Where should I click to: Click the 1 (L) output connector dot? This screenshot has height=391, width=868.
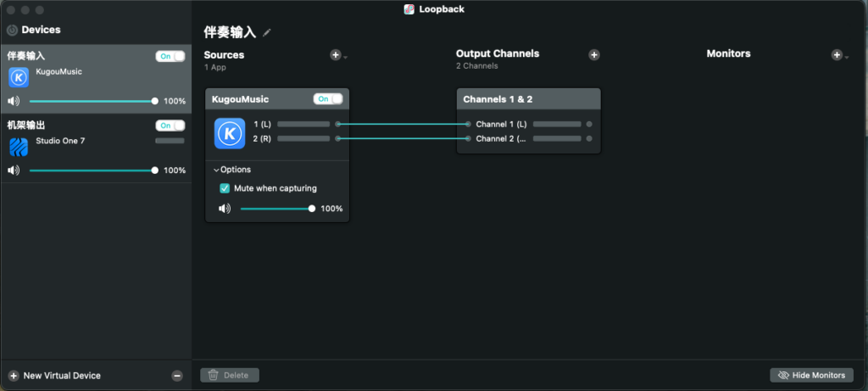pyautogui.click(x=337, y=124)
